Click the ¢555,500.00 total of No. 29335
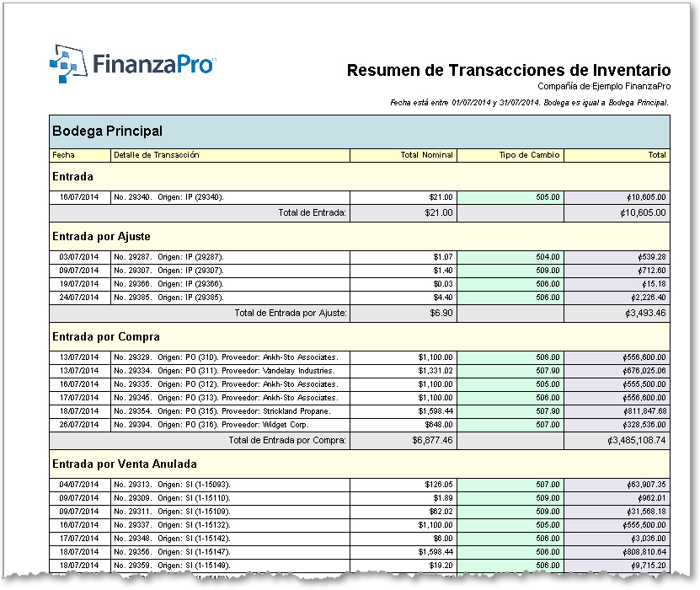700x590 pixels. tap(644, 384)
